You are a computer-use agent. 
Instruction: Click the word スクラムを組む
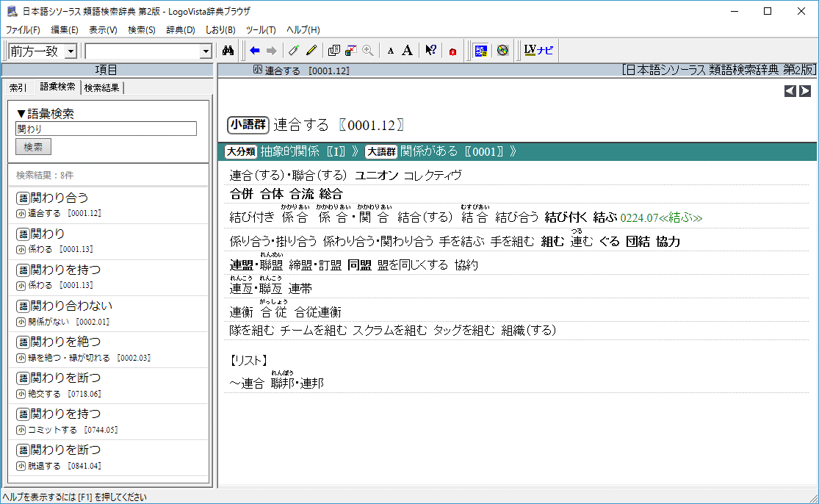[389, 330]
